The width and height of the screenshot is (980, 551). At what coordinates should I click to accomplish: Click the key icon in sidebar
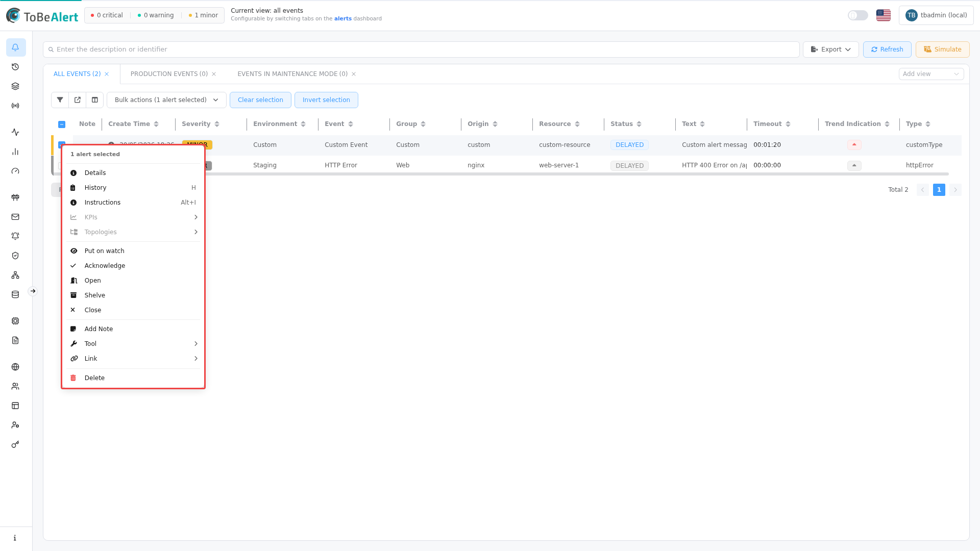(15, 444)
